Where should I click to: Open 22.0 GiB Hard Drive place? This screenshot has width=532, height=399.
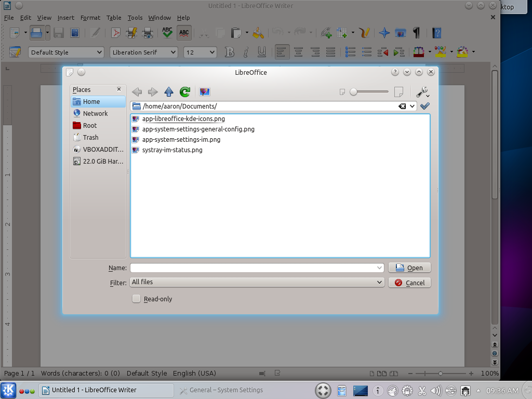click(x=98, y=161)
